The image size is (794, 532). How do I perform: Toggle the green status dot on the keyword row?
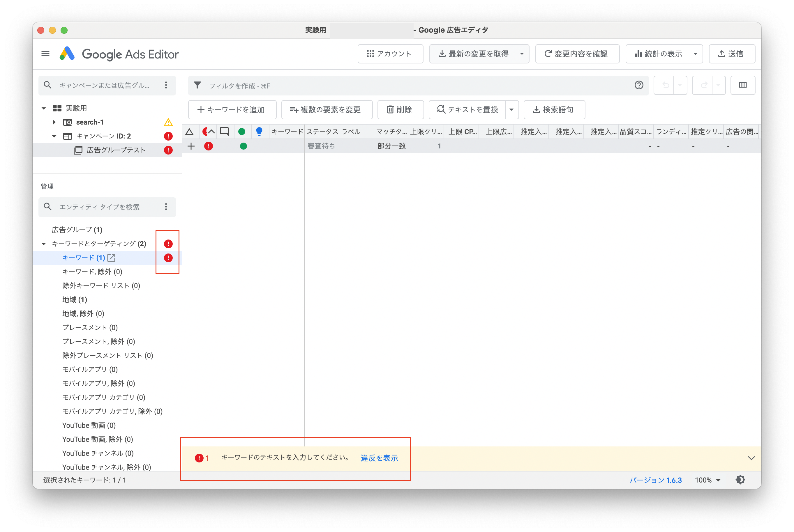(243, 146)
